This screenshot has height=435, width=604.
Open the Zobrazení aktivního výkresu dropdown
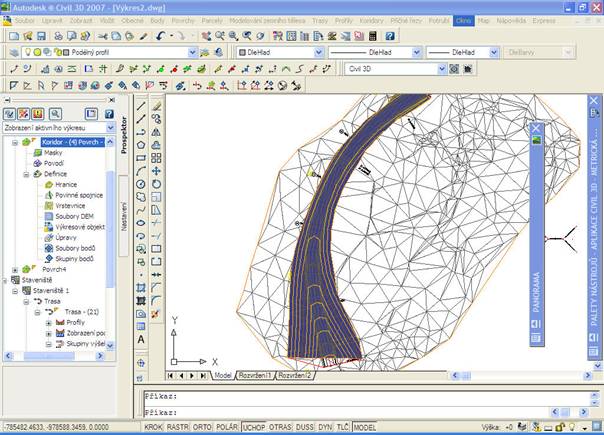(111, 128)
